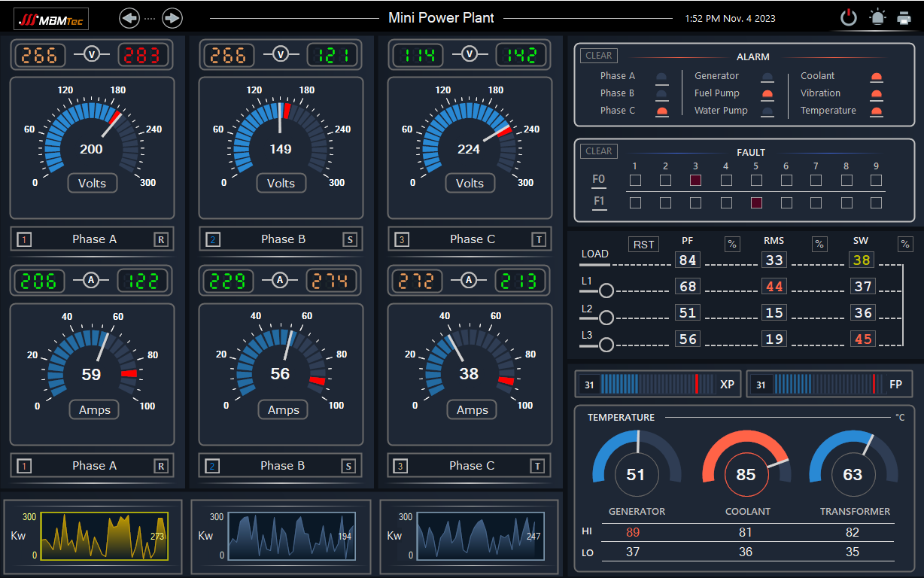Click the PF percent box
The height and width of the screenshot is (578, 924).
tap(732, 244)
